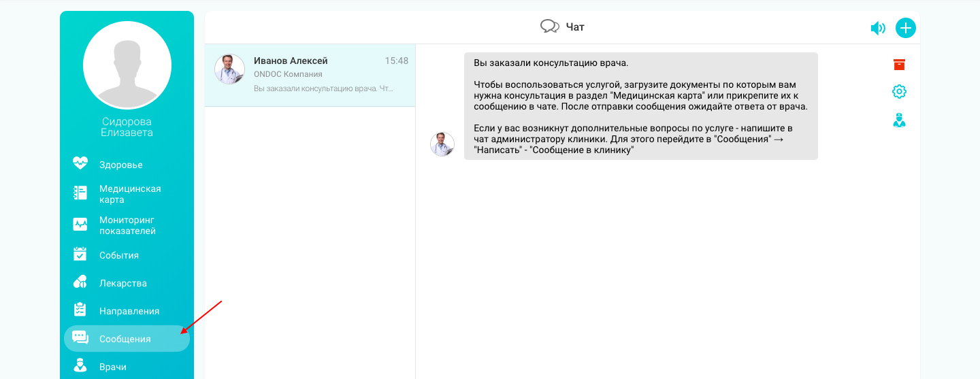980x379 pixels.
Task: Select the Иванов Алексей conversation
Action: click(310, 75)
